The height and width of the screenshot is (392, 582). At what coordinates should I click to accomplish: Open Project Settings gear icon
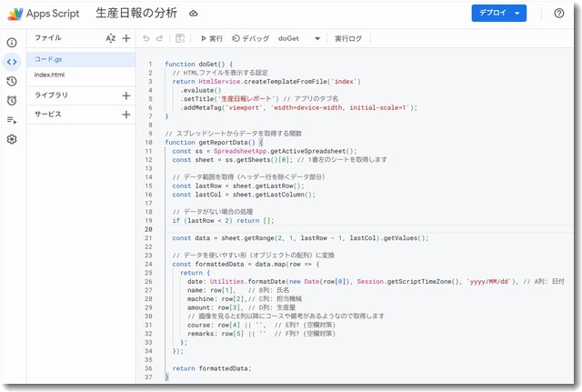(12, 139)
